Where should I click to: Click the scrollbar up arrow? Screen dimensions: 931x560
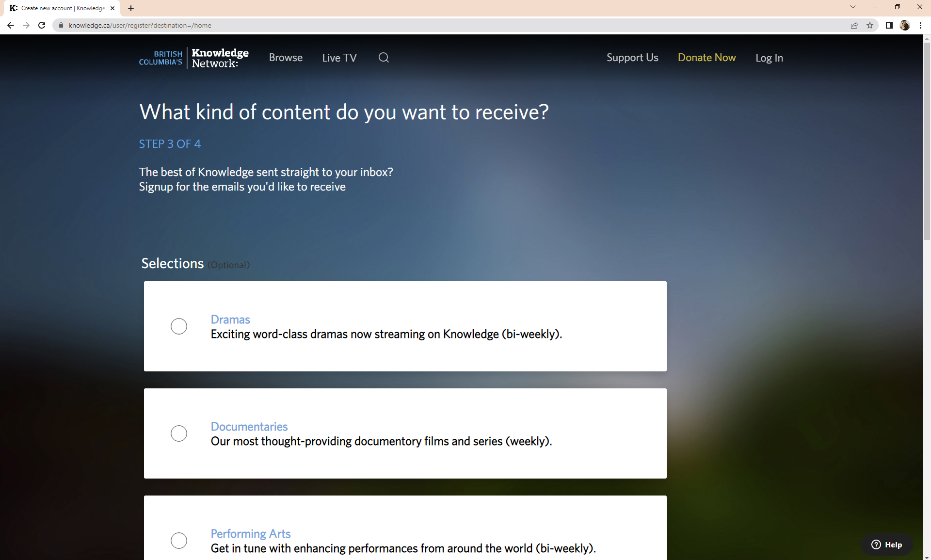pyautogui.click(x=927, y=38)
